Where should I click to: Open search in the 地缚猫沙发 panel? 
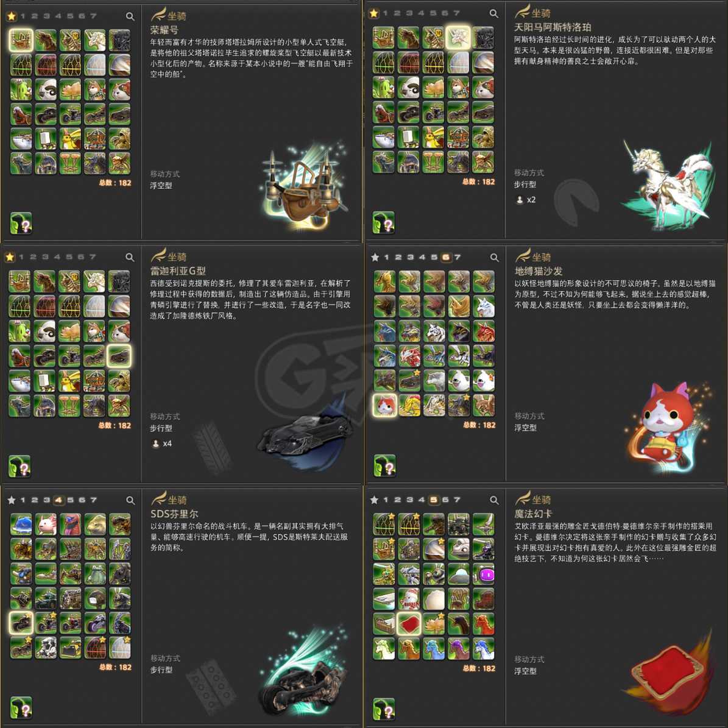[x=495, y=257]
